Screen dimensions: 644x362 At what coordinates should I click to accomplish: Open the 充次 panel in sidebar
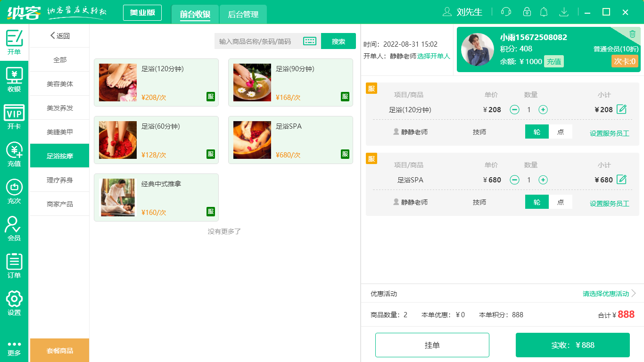(x=14, y=191)
